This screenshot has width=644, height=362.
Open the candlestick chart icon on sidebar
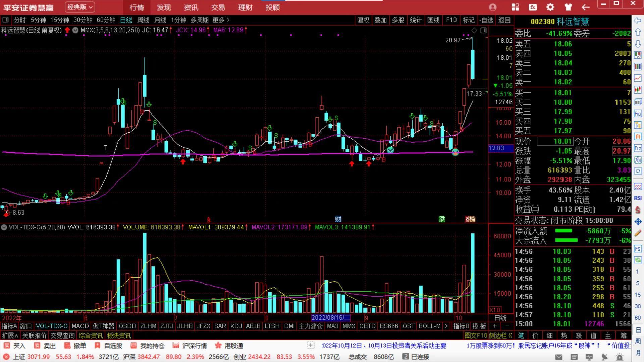pos(638,90)
